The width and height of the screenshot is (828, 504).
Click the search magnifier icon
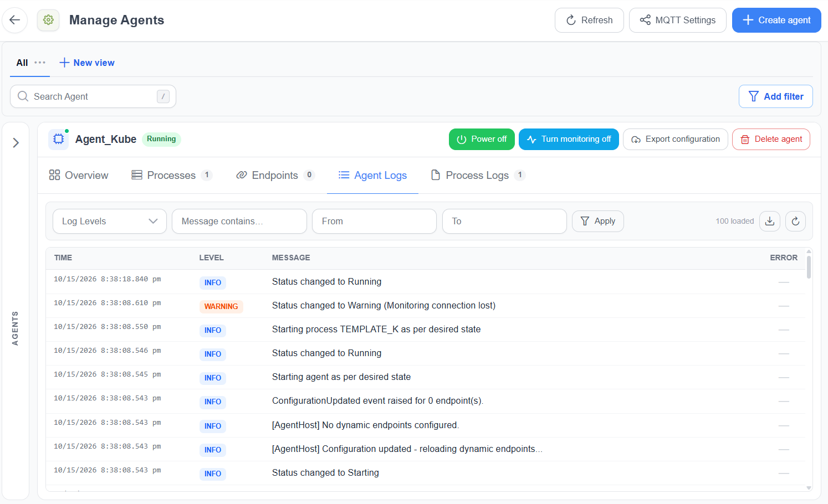click(x=23, y=96)
